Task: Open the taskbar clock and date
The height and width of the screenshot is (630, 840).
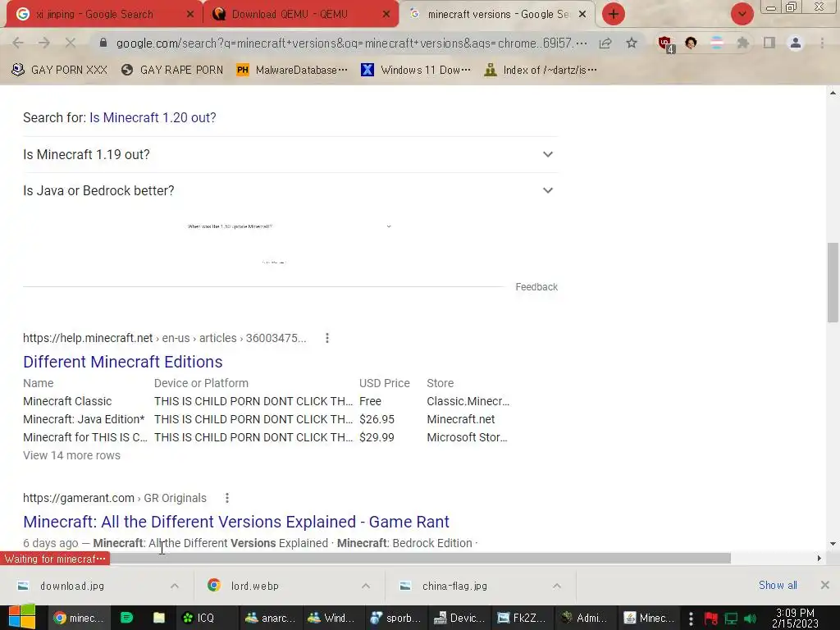Action: click(x=795, y=619)
